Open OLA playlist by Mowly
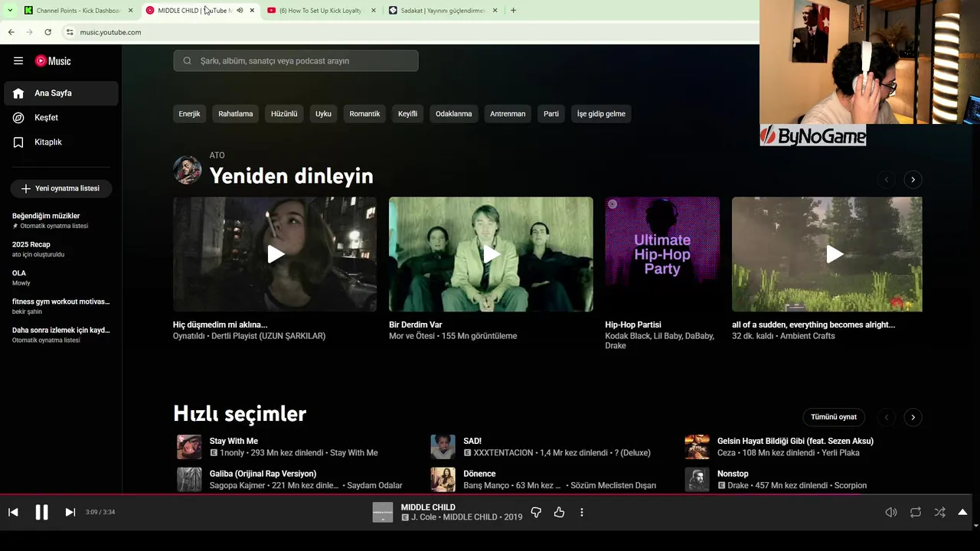 tap(61, 278)
